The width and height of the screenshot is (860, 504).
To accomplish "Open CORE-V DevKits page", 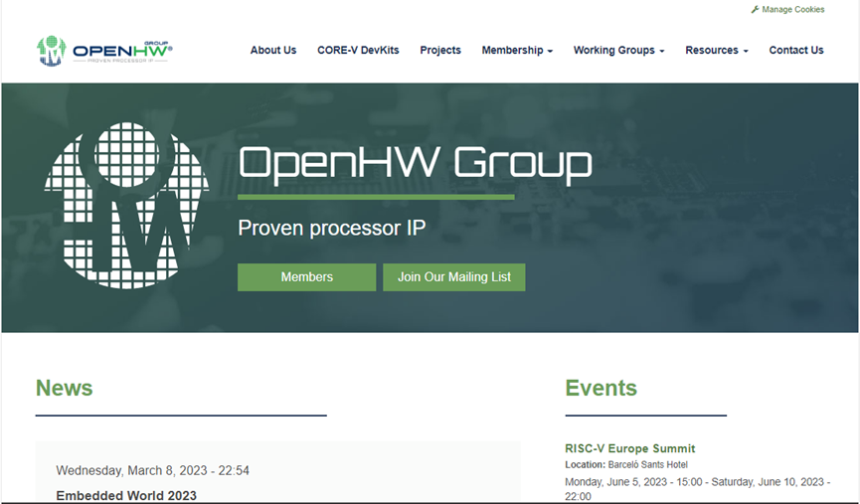I will (358, 50).
